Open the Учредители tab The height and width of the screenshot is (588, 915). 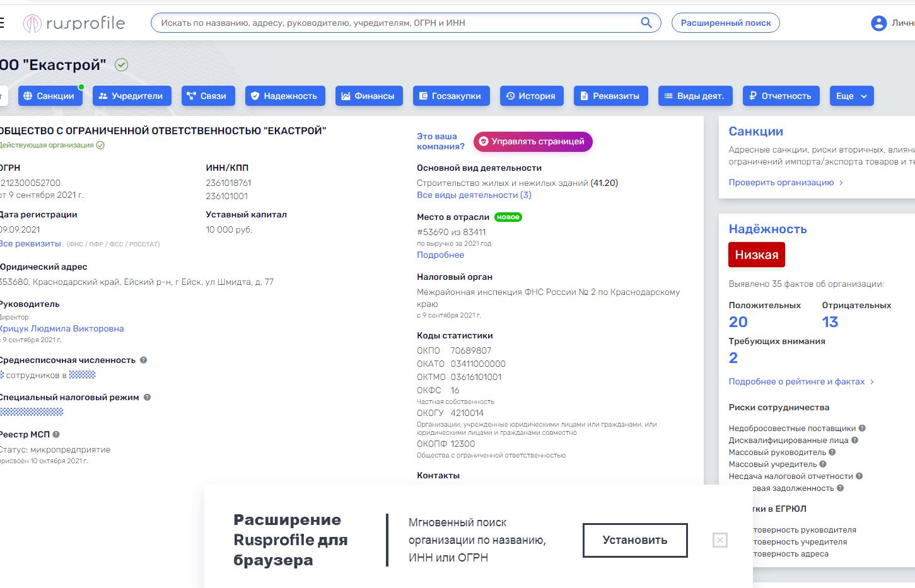pos(132,96)
